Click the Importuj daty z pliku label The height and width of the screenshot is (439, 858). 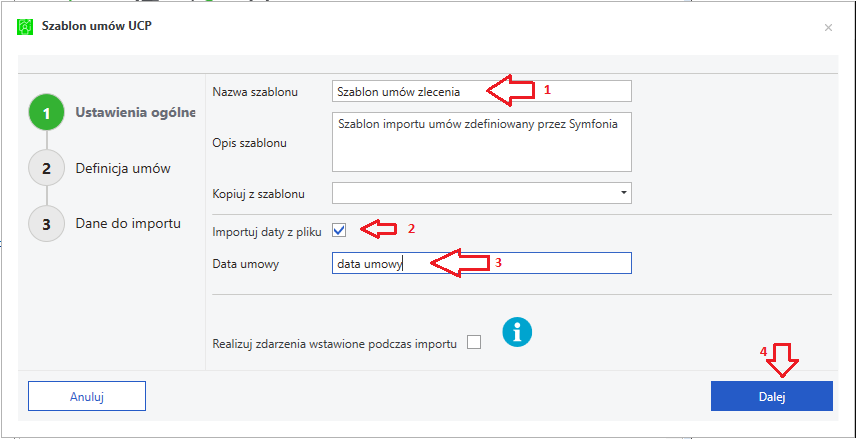(267, 232)
